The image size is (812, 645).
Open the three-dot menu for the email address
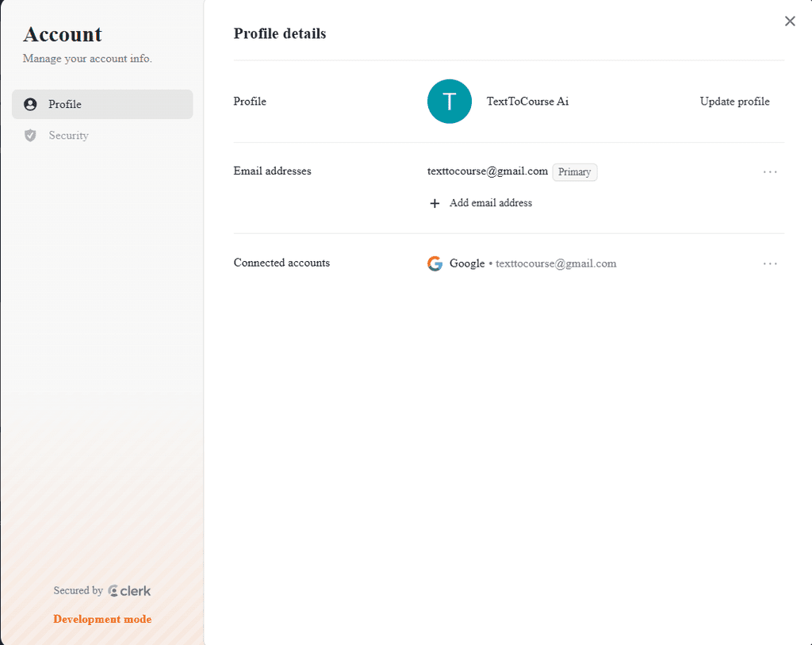[770, 171]
